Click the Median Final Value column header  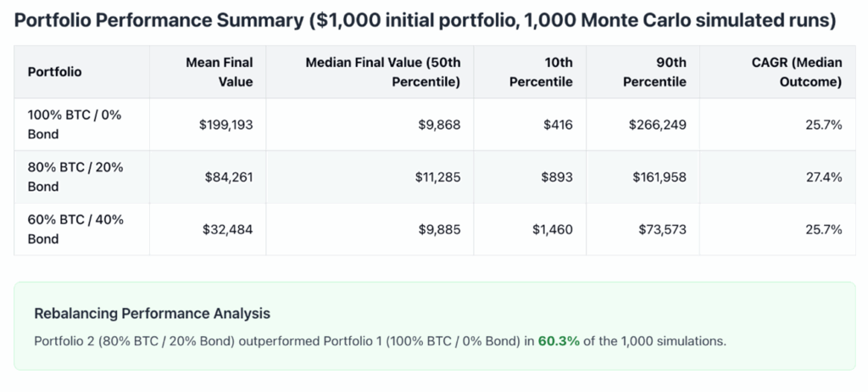point(382,72)
